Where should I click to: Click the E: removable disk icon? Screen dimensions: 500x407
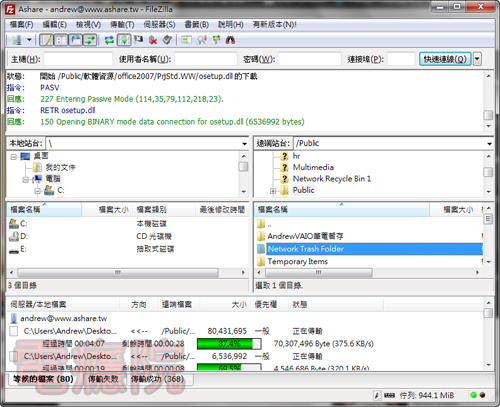[x=14, y=250]
